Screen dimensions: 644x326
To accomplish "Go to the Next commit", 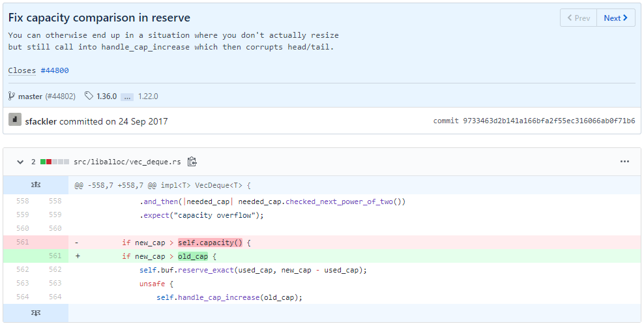I will click(x=615, y=18).
